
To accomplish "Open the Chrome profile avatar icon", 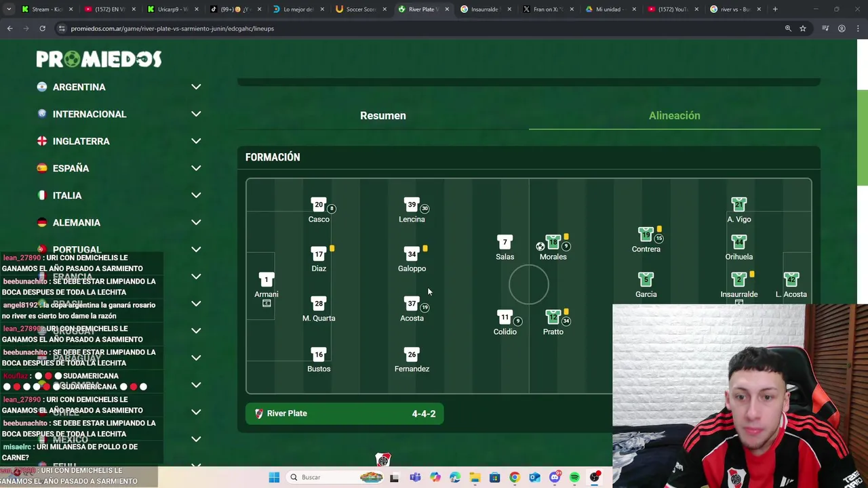I will [x=842, y=28].
